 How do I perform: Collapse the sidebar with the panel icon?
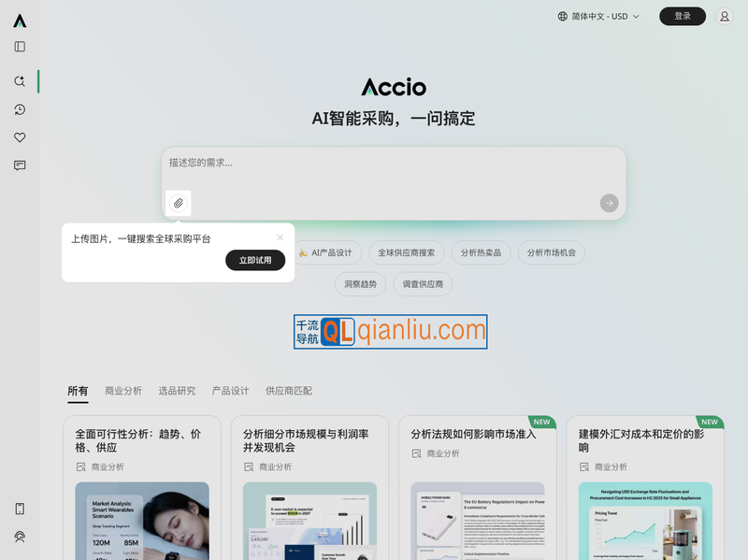[19, 48]
